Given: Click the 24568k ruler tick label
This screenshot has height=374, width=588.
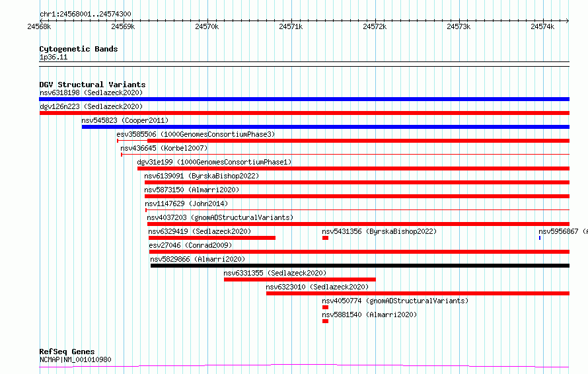Looking at the screenshot, I should [x=39, y=26].
